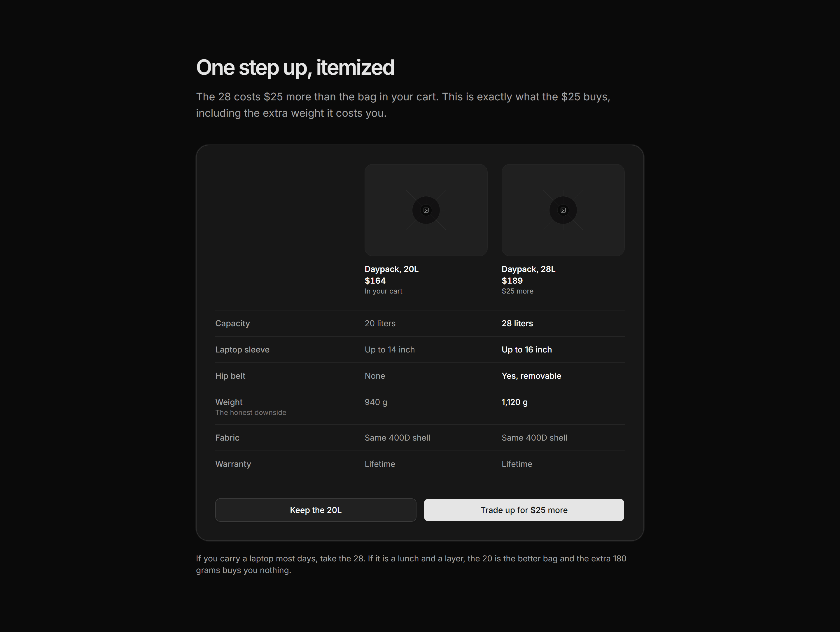Click the Capacity row label
Image resolution: width=840 pixels, height=632 pixels.
point(232,324)
